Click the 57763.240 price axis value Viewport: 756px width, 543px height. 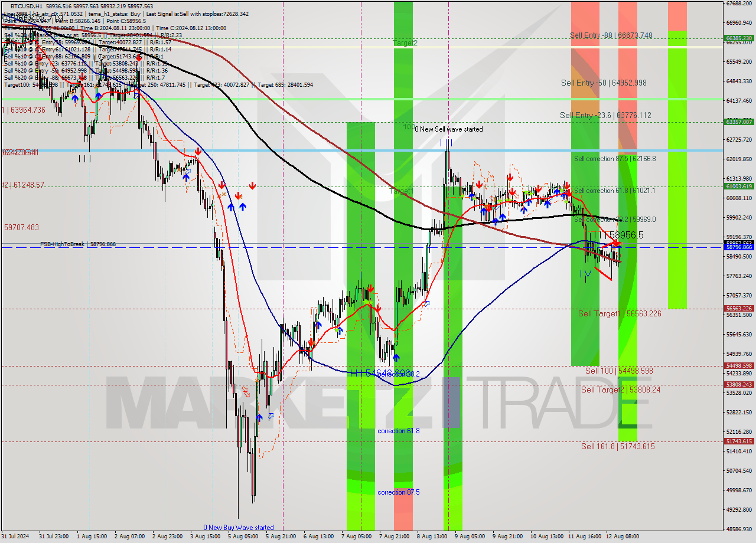739,276
